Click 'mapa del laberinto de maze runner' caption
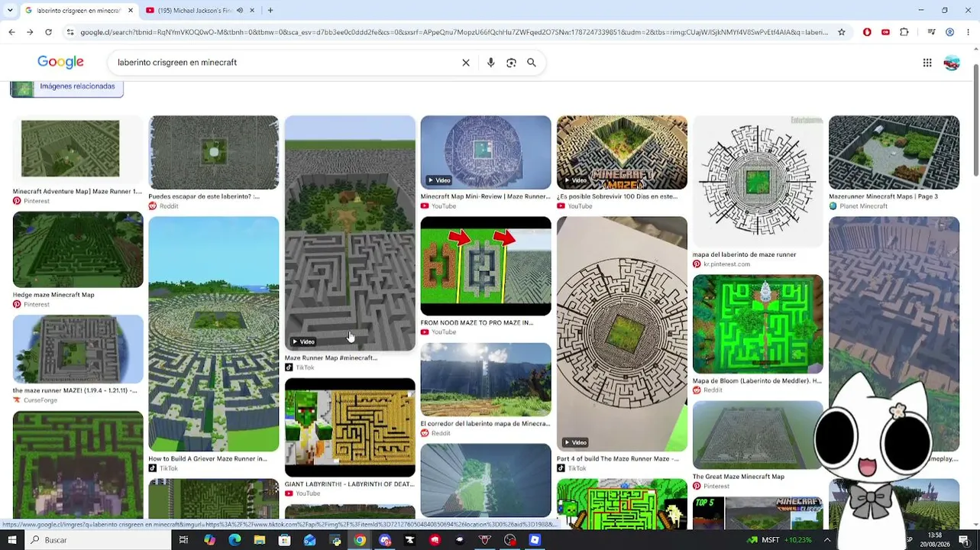 point(744,254)
